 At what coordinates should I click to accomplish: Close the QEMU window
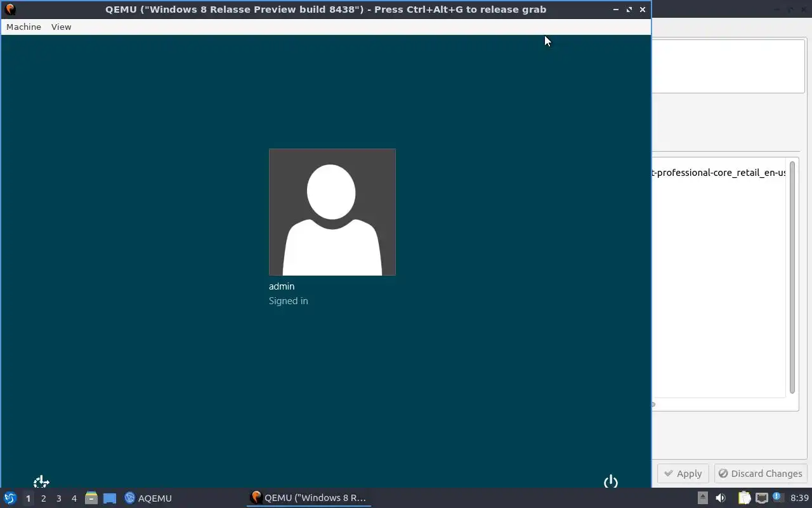(643, 10)
